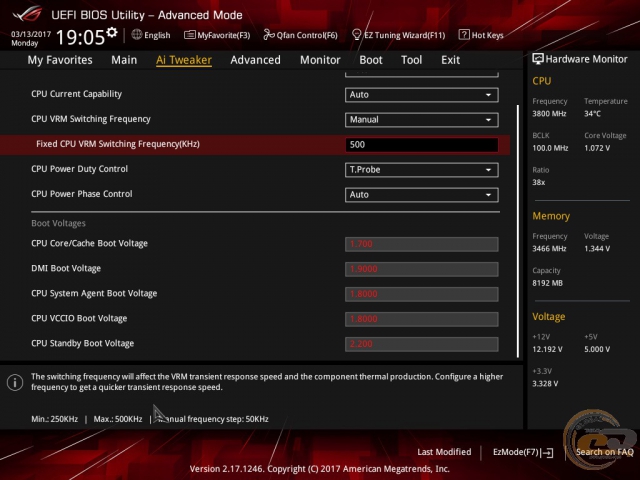Click Hot Keys button
This screenshot has width=640, height=480.
481,35
